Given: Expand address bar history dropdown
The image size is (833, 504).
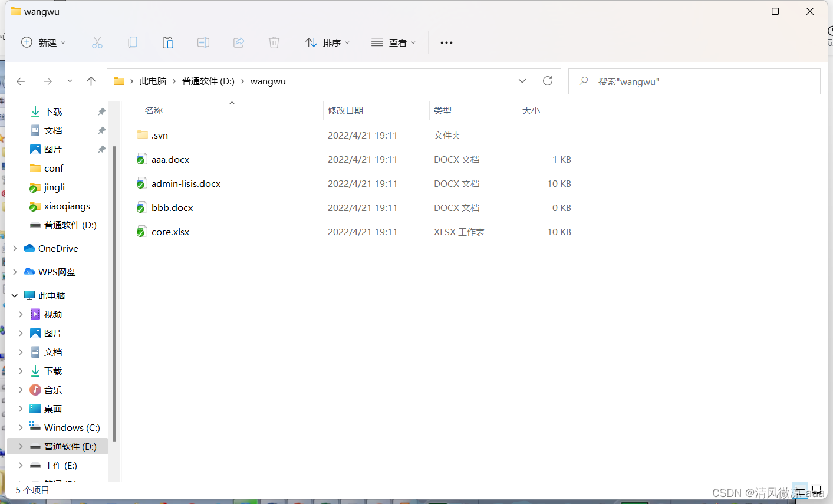Looking at the screenshot, I should click(522, 81).
